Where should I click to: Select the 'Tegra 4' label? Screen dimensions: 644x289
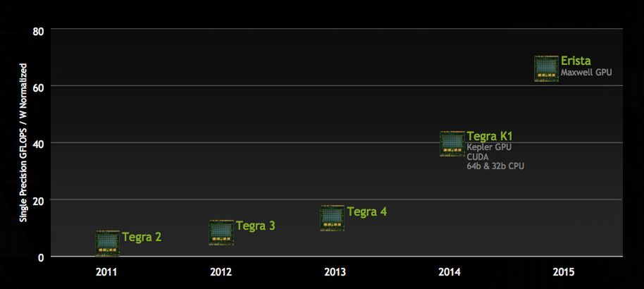coord(367,211)
